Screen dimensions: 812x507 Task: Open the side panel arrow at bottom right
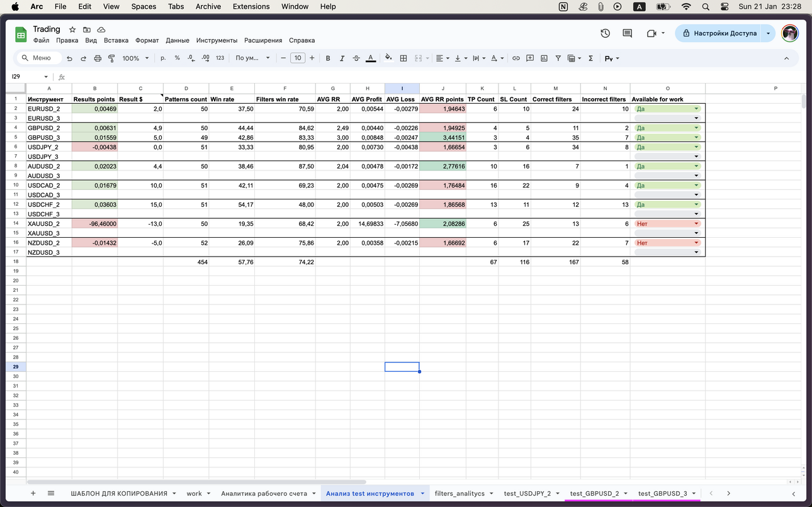click(794, 494)
